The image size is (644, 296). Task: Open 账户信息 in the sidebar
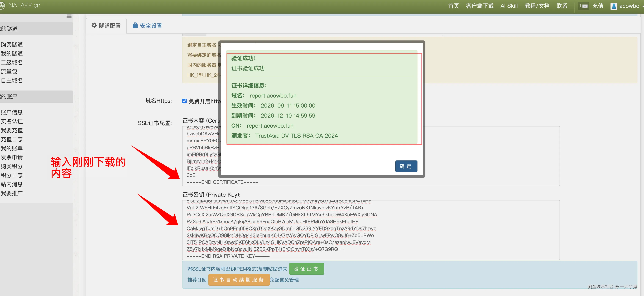(x=12, y=112)
